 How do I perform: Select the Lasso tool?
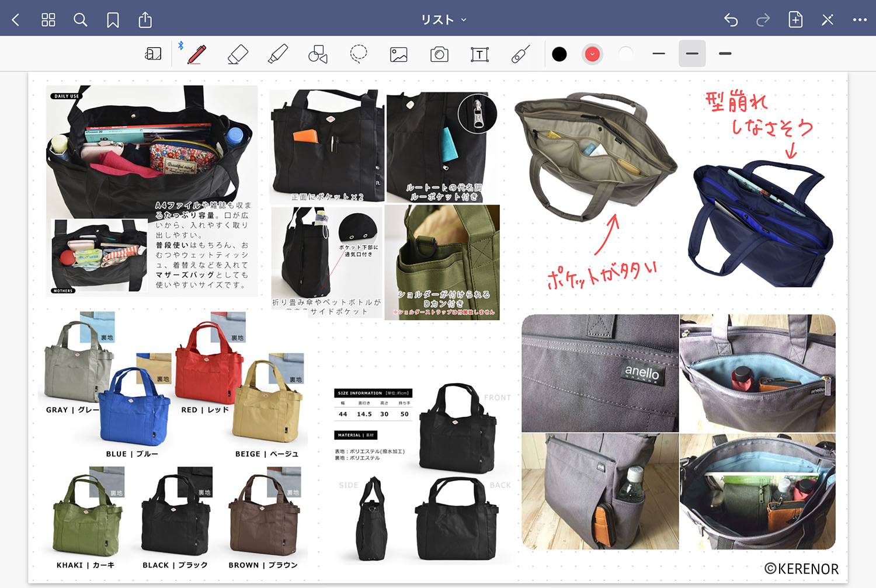[x=359, y=54]
